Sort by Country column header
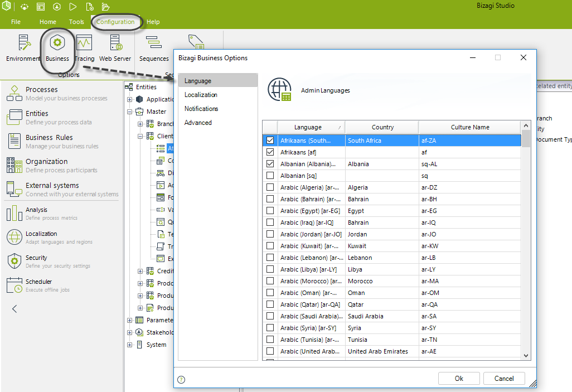Viewport: 572px width, 392px height. pyautogui.click(x=382, y=127)
